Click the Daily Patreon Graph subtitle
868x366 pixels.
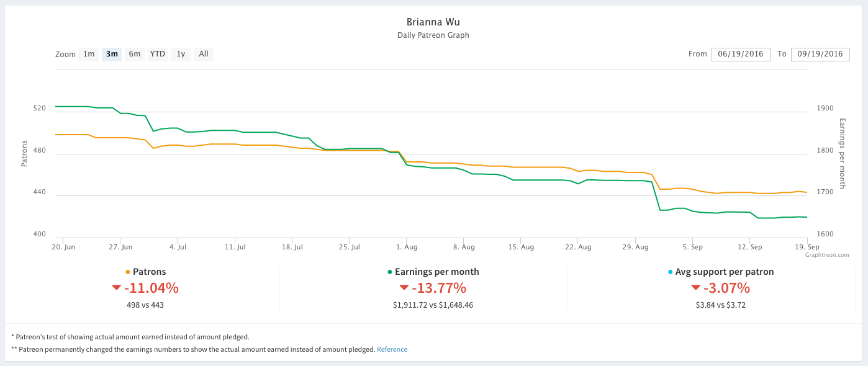click(433, 35)
